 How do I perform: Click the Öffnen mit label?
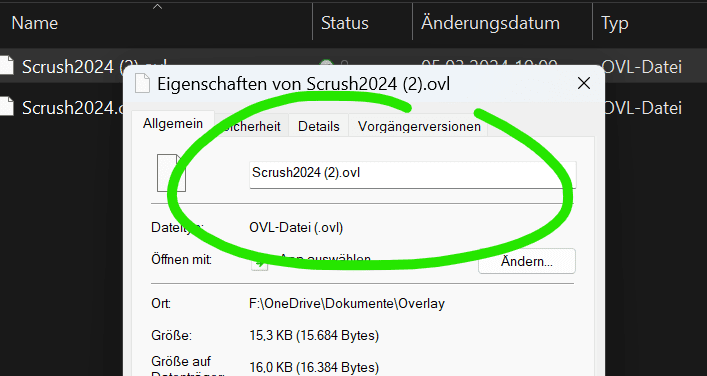pyautogui.click(x=182, y=260)
